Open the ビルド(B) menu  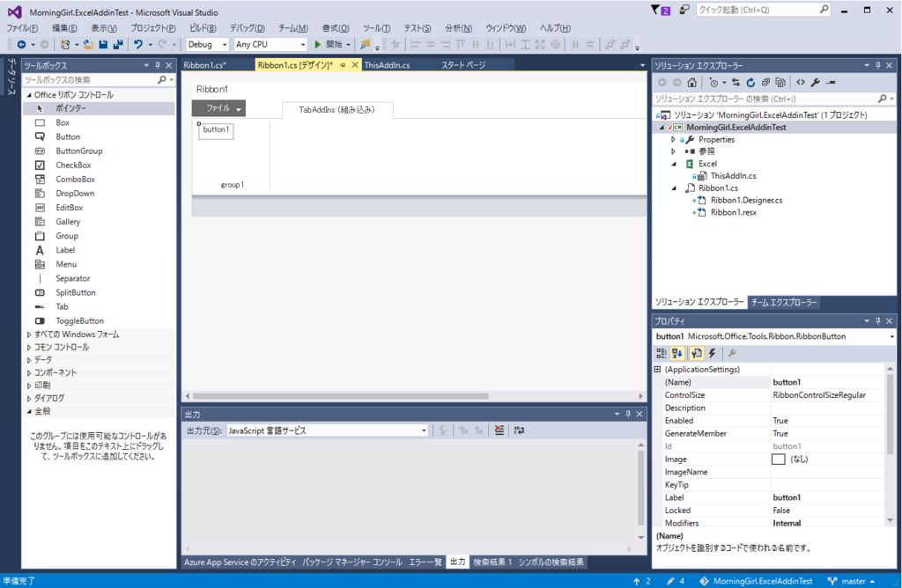pyautogui.click(x=203, y=27)
